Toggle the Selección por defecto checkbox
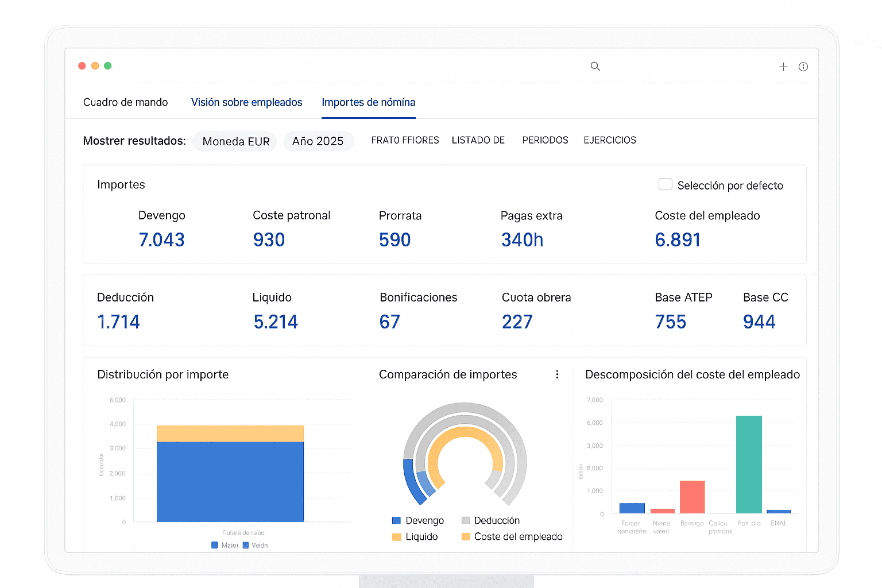882x588 pixels. (665, 184)
